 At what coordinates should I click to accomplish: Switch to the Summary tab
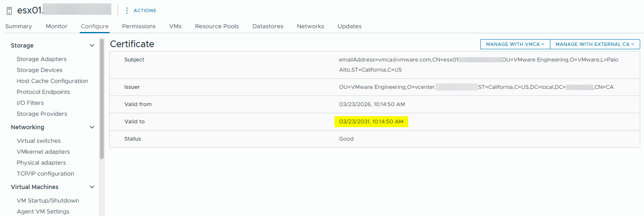click(x=19, y=26)
